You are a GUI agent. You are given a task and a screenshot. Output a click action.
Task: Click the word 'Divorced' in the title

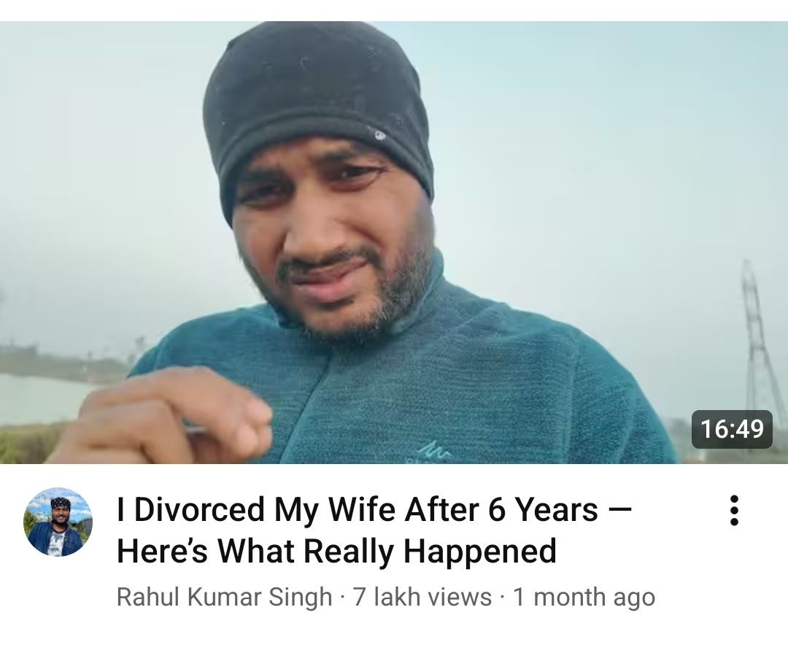pos(199,509)
